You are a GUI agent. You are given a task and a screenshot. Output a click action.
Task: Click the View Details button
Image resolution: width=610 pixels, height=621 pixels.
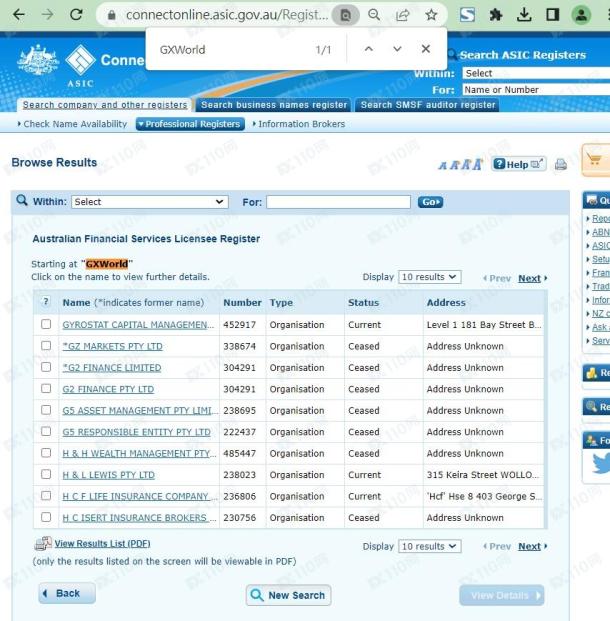[x=502, y=595]
